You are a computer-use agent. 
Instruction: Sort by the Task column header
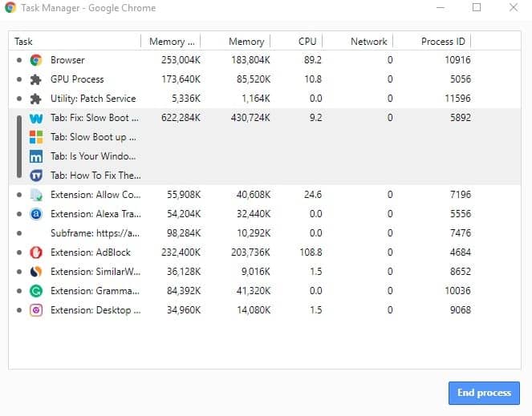[x=74, y=42]
